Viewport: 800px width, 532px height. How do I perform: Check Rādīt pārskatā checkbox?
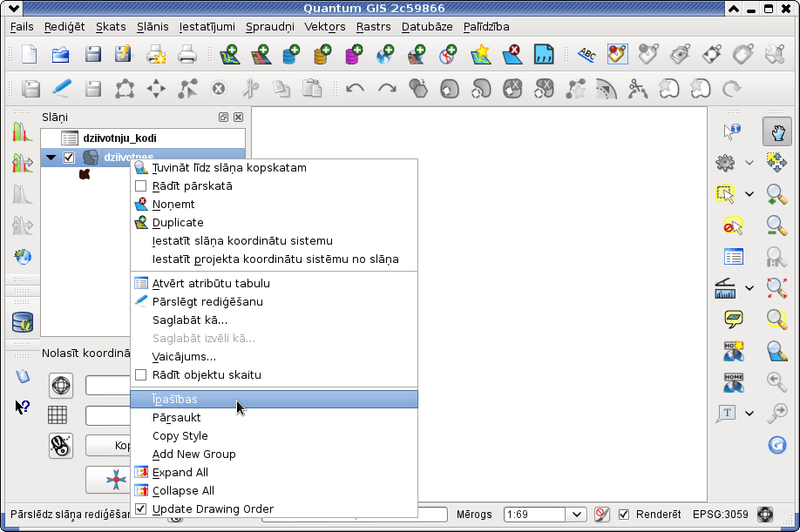click(x=141, y=186)
